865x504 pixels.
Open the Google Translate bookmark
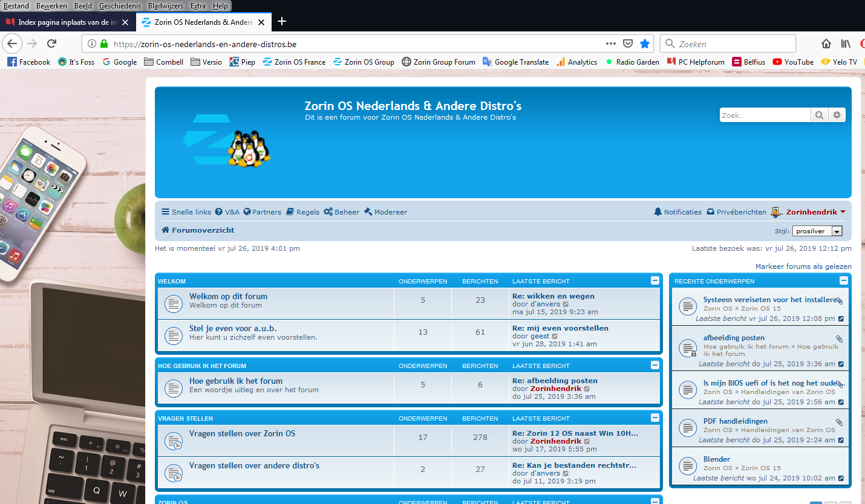point(515,62)
